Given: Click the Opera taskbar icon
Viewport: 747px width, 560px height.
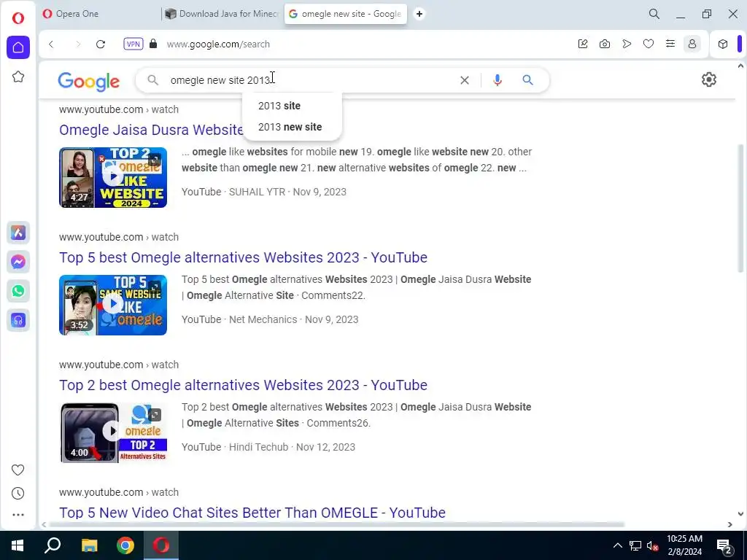Looking at the screenshot, I should pyautogui.click(x=161, y=545).
